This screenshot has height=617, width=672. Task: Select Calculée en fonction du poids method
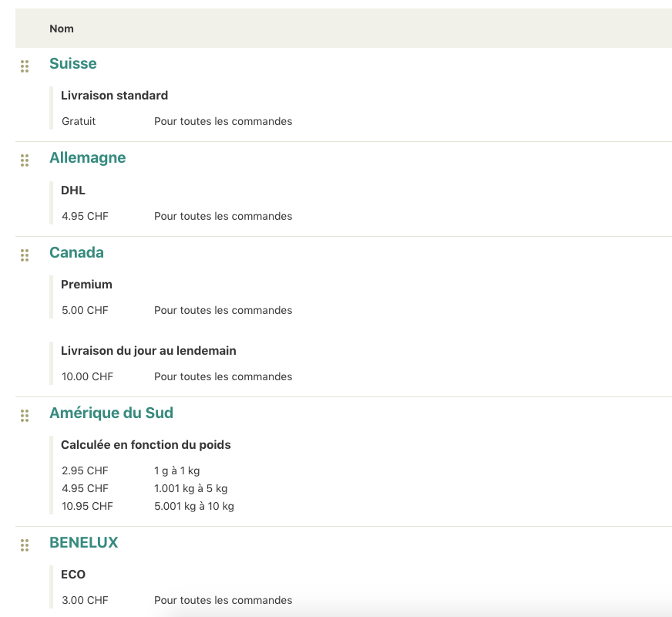[146, 445]
